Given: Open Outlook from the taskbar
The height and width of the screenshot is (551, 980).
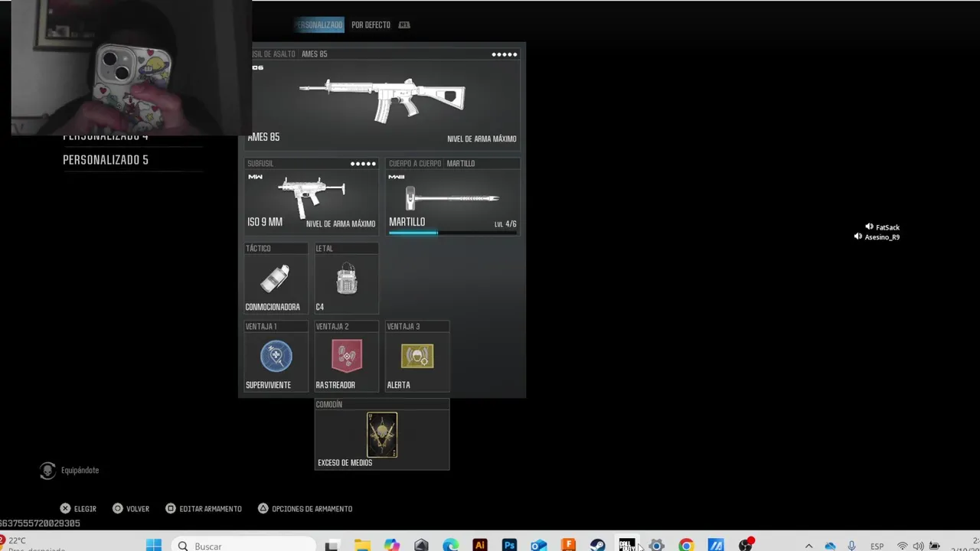Looking at the screenshot, I should [539, 546].
